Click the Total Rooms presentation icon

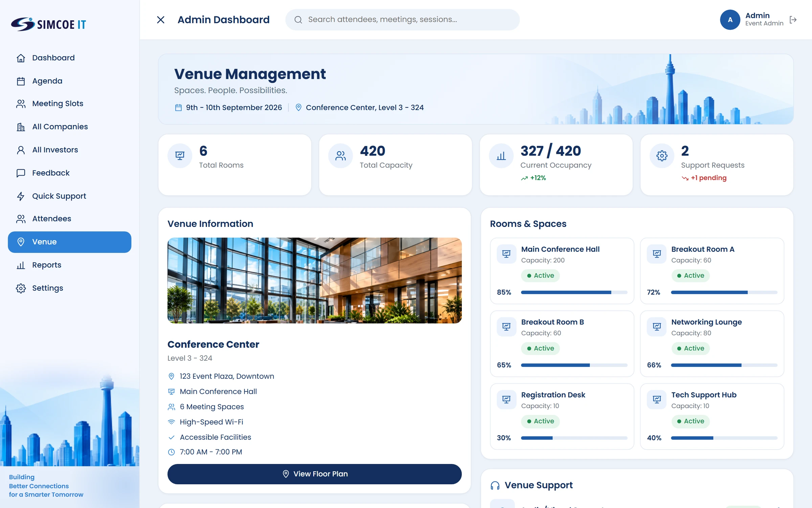tap(180, 156)
